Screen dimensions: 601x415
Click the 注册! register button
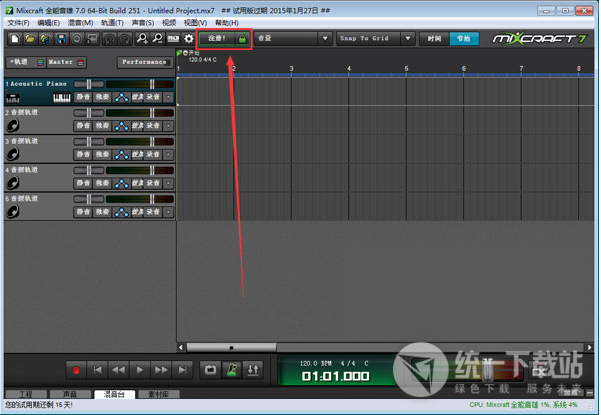coord(223,38)
